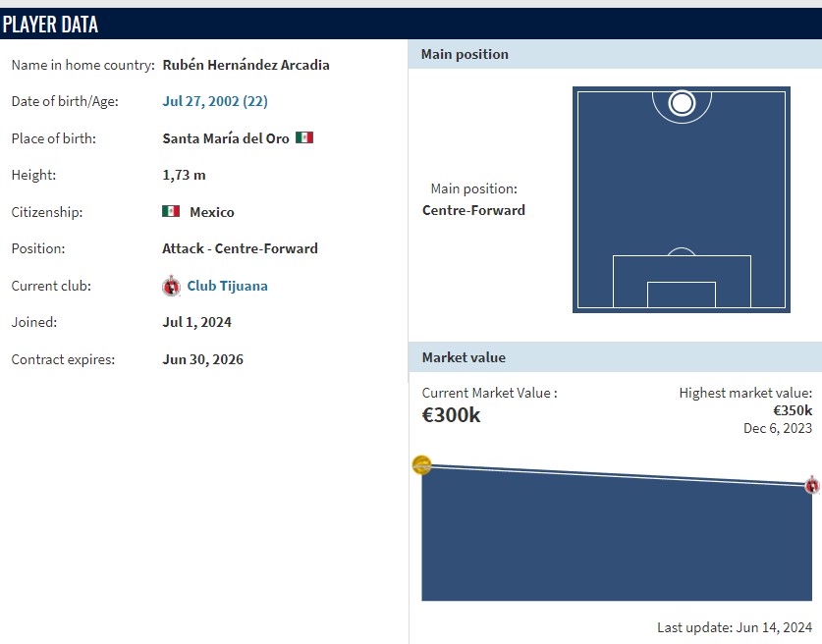The image size is (822, 644).
Task: Click the date Dec 6, 2023
Action: click(778, 428)
